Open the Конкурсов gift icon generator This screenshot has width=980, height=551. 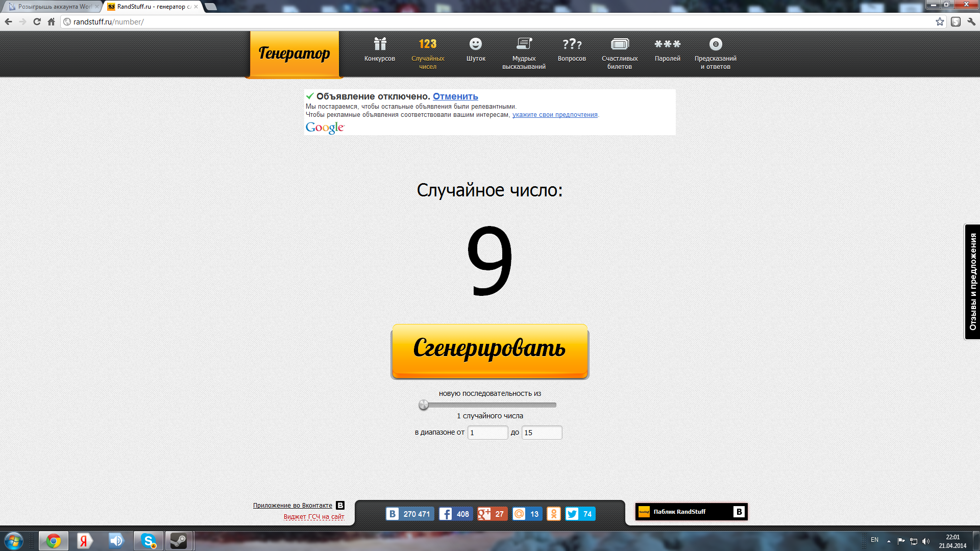pos(379,50)
